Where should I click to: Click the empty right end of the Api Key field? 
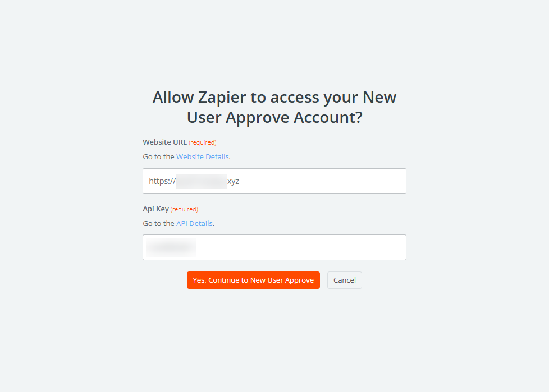[382, 247]
